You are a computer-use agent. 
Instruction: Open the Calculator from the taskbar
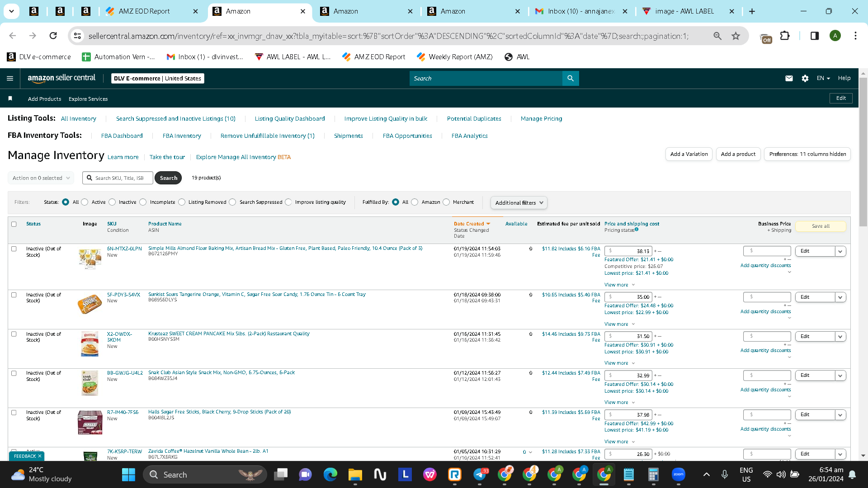click(x=653, y=474)
